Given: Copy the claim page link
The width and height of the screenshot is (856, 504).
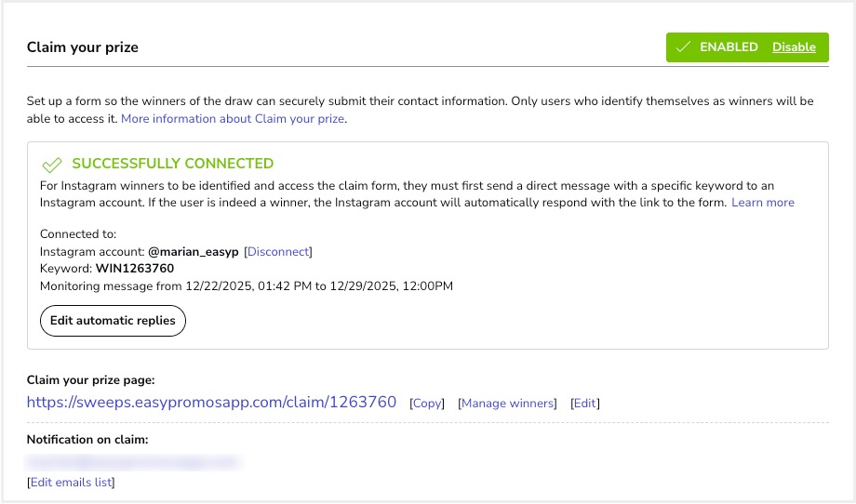Looking at the screenshot, I should pyautogui.click(x=428, y=404).
